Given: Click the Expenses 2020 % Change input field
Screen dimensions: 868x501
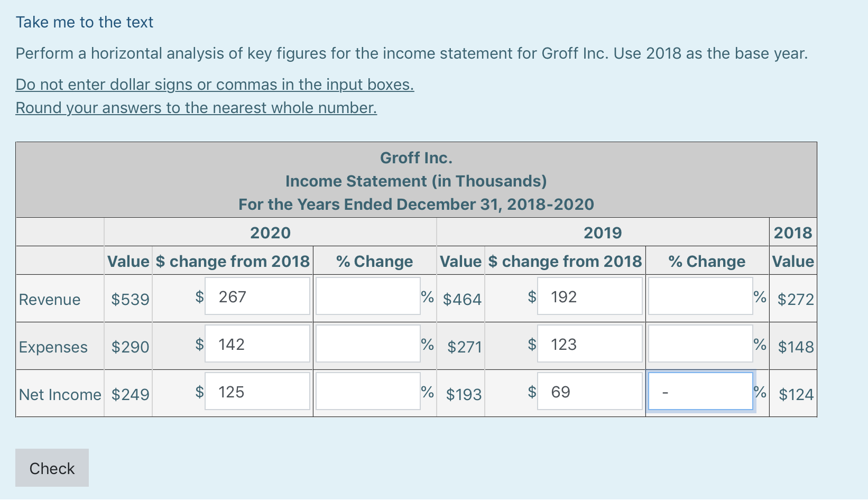Looking at the screenshot, I should pos(367,344).
